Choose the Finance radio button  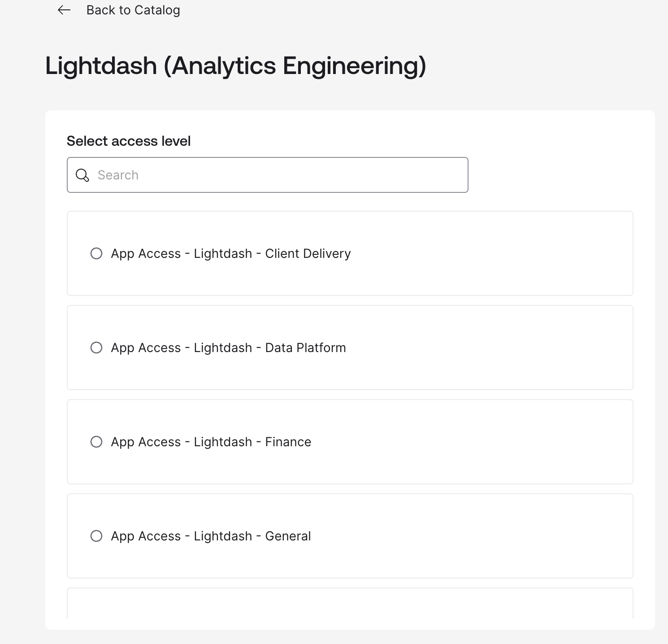pyautogui.click(x=96, y=442)
